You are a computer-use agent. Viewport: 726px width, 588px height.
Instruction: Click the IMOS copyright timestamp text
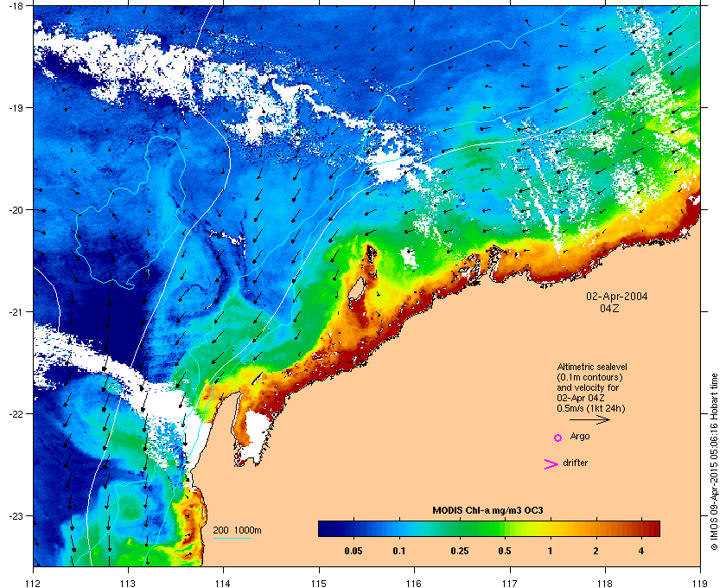(x=714, y=463)
